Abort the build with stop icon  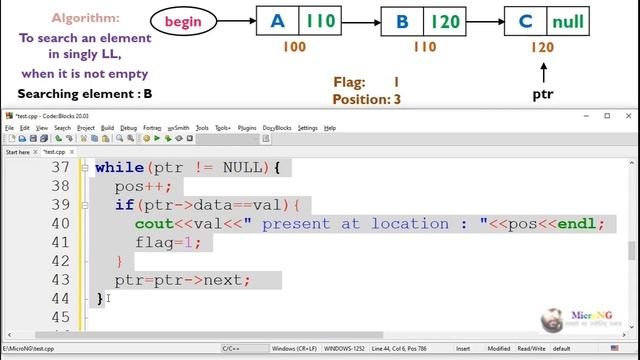coord(190,139)
